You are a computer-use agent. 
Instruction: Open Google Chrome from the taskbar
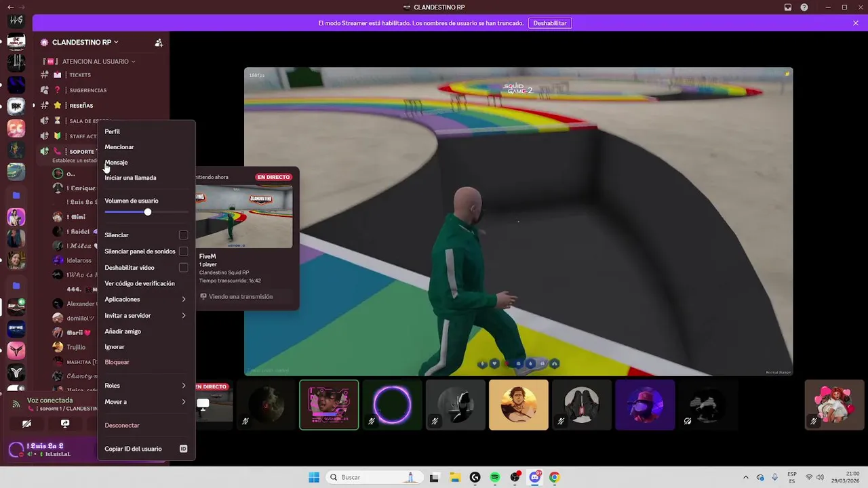click(x=555, y=477)
